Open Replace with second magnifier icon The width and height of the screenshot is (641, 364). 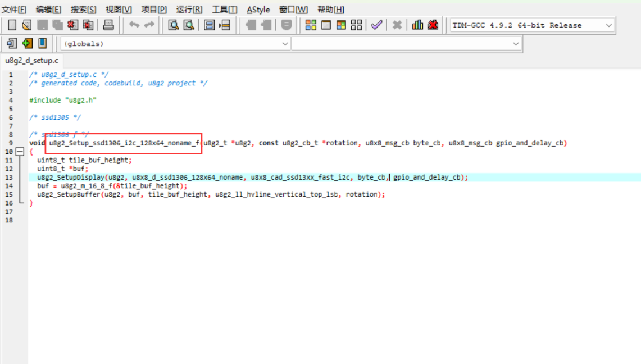[x=189, y=25]
